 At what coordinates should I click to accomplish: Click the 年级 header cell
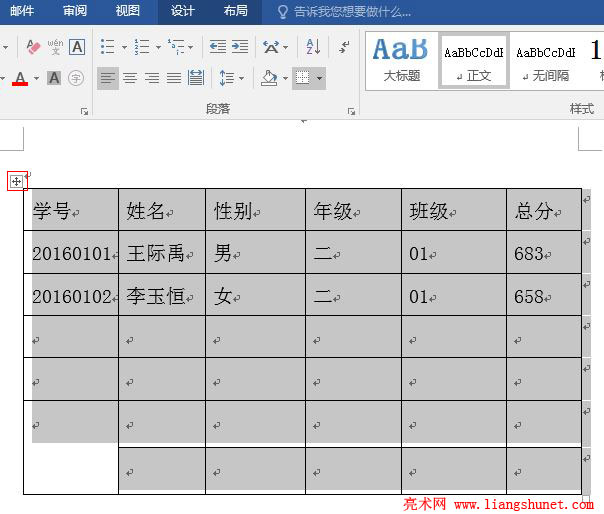354,210
